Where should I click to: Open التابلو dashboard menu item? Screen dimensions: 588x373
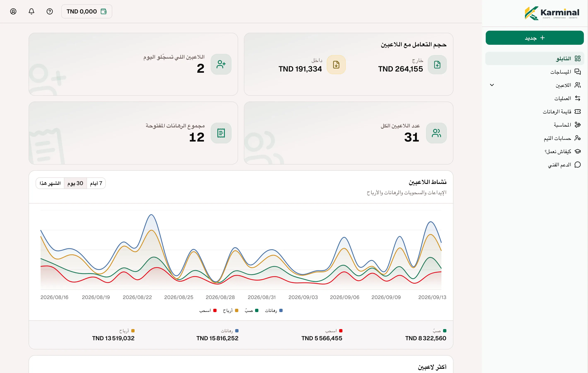(534, 58)
